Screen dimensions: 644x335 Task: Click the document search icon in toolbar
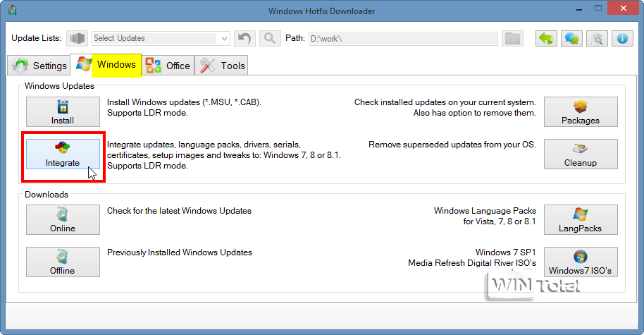pyautogui.click(x=597, y=39)
